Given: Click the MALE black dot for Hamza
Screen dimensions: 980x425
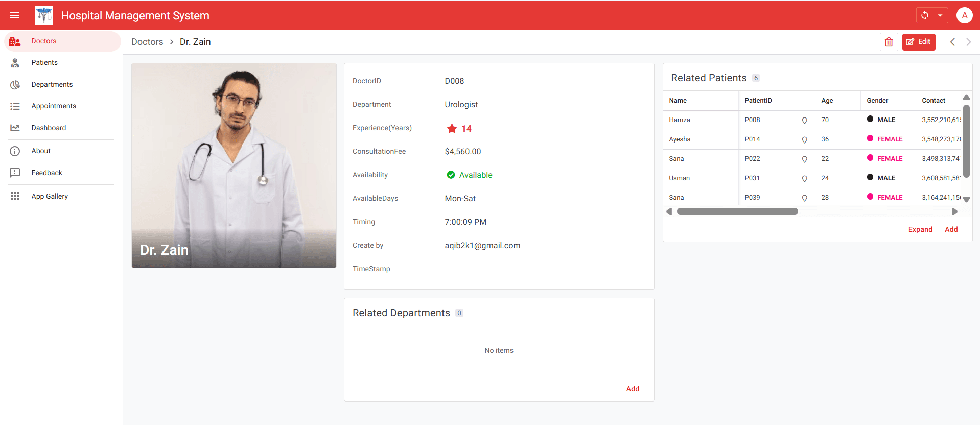Looking at the screenshot, I should [x=870, y=119].
